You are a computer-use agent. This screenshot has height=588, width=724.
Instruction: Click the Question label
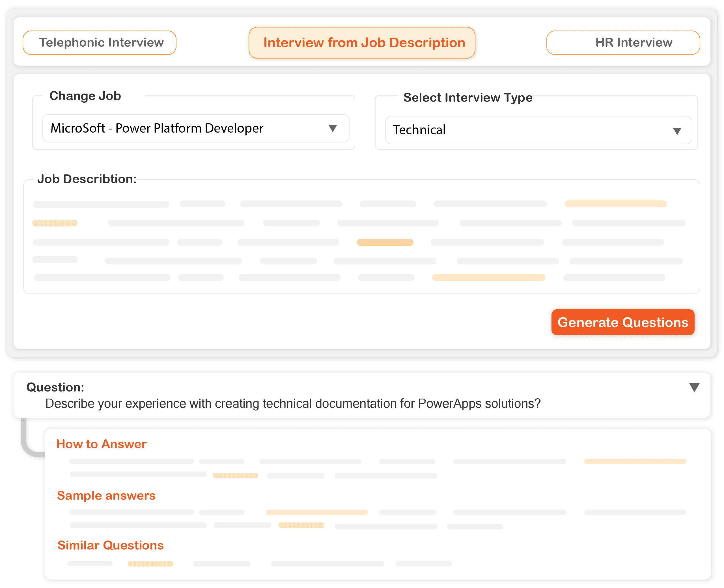coord(55,387)
